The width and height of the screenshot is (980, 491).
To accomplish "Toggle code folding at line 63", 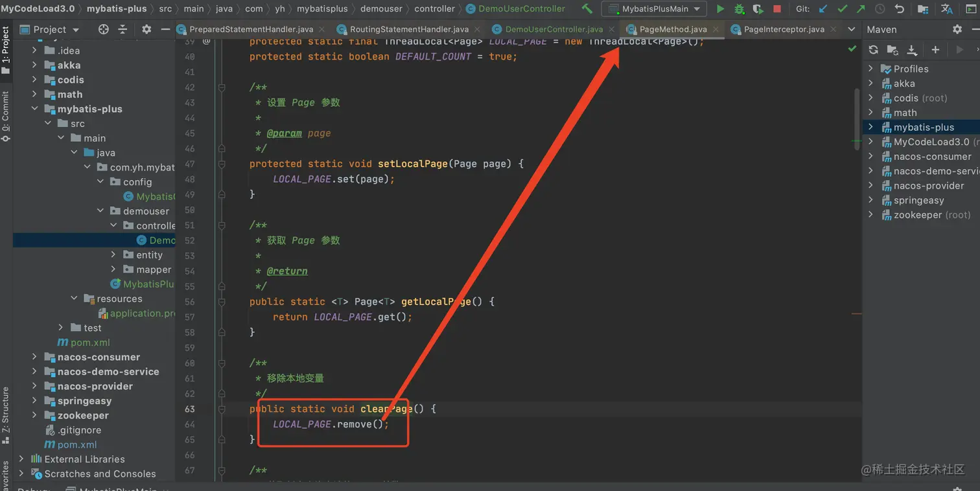I will coord(222,409).
